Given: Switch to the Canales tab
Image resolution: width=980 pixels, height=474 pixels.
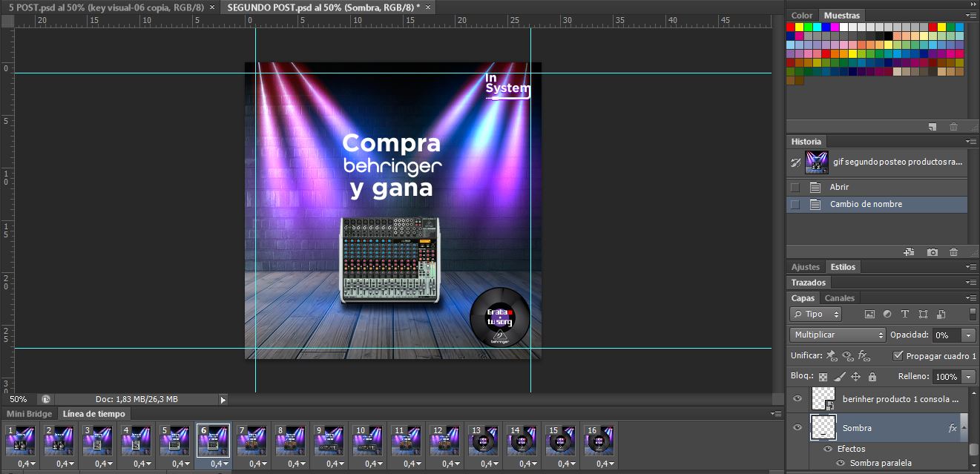Looking at the screenshot, I should 840,298.
